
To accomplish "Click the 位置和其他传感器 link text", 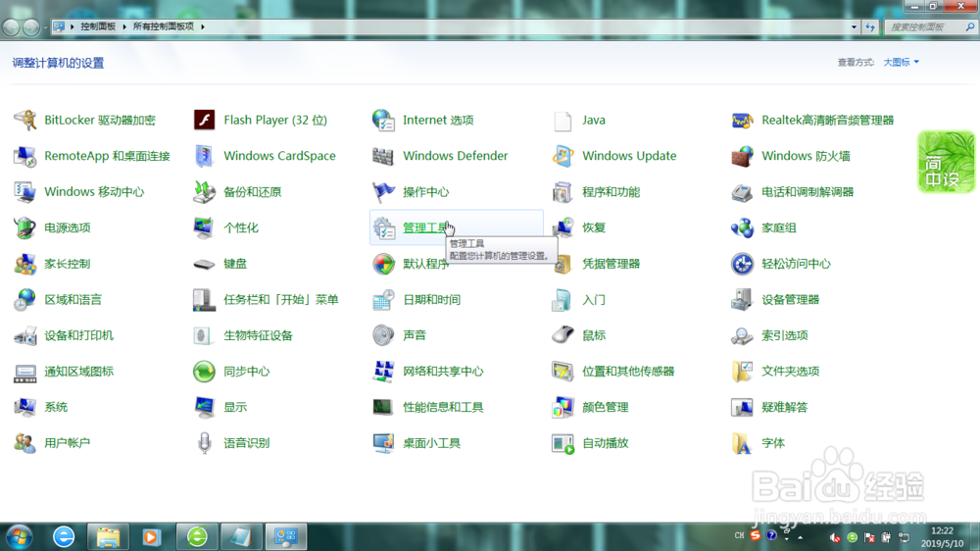I will point(628,372).
